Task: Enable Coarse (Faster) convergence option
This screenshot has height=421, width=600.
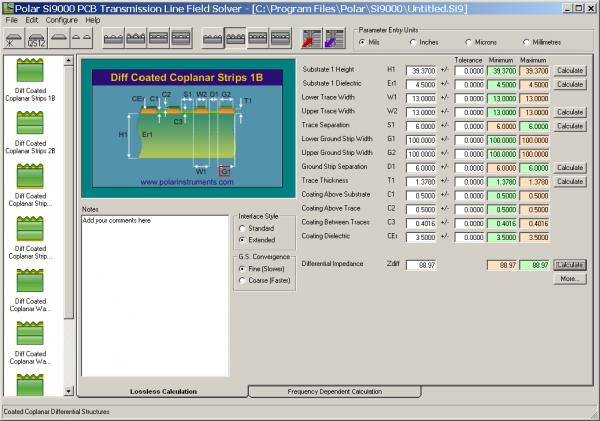Action: tap(243, 280)
